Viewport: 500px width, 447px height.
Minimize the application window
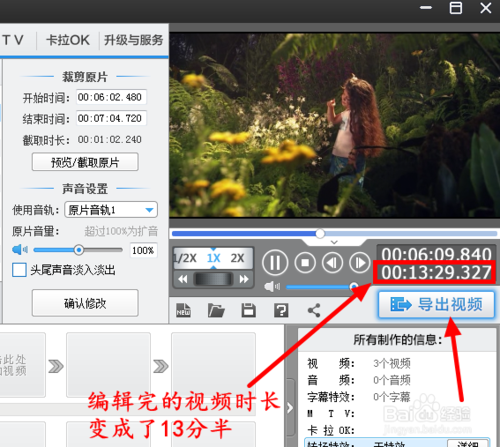426,8
